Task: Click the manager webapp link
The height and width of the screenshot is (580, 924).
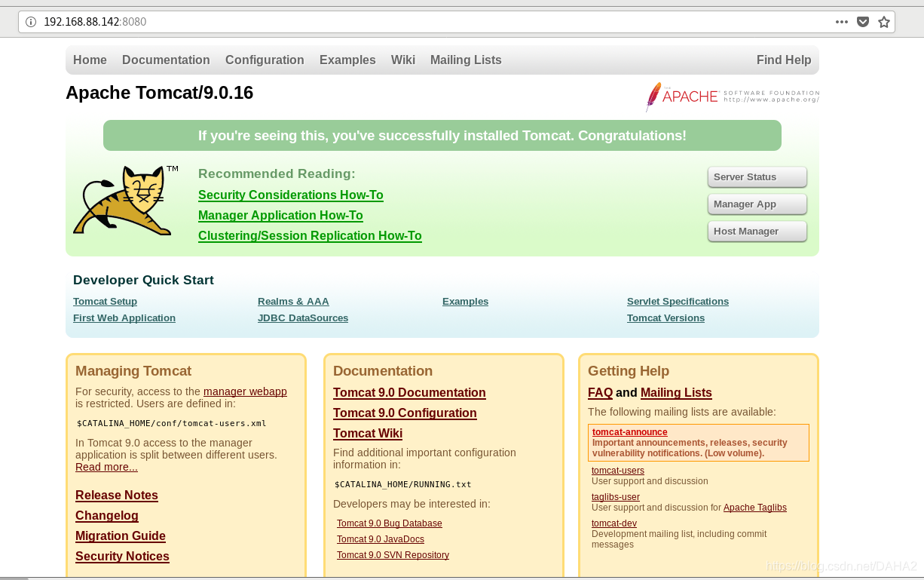Action: 245,391
